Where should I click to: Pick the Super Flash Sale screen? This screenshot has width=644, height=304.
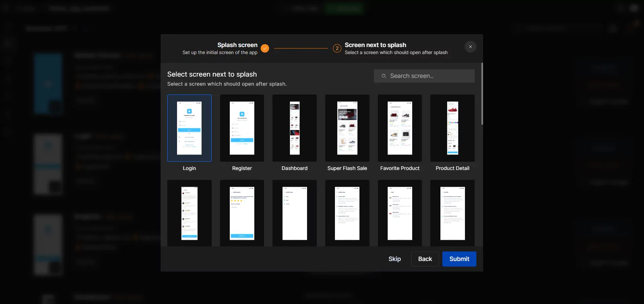point(347,128)
